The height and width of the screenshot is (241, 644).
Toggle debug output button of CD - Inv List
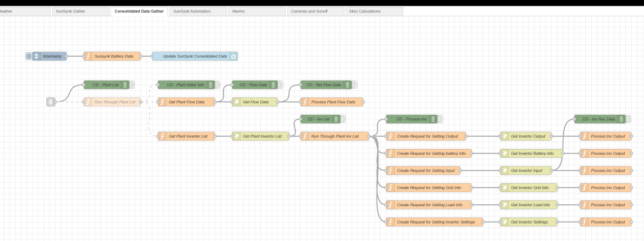tap(343, 119)
